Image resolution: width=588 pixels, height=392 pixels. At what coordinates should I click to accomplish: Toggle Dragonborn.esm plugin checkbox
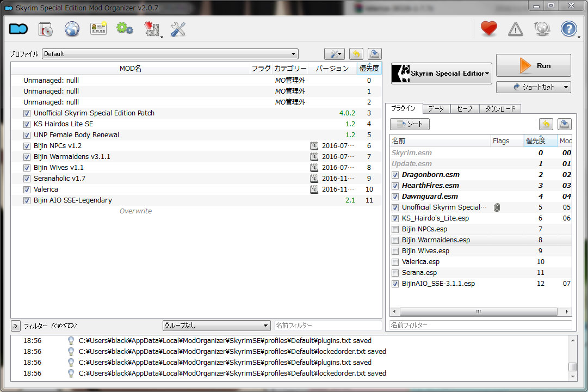(x=395, y=175)
